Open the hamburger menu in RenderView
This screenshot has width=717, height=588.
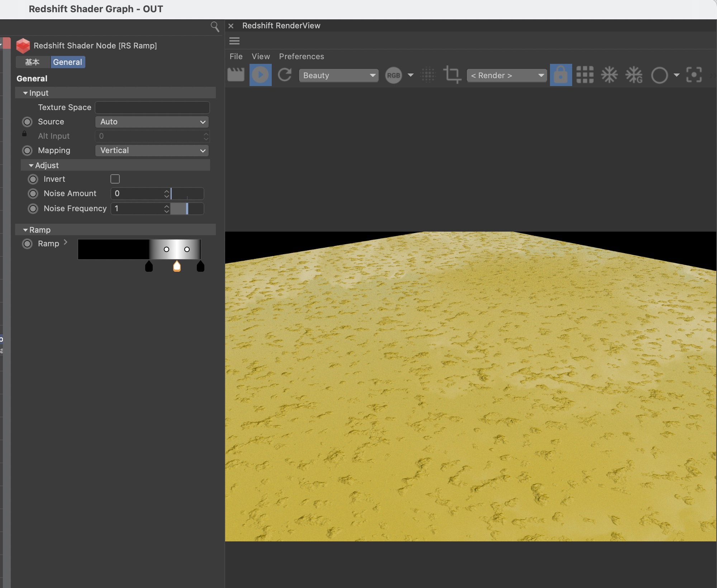pyautogui.click(x=234, y=41)
